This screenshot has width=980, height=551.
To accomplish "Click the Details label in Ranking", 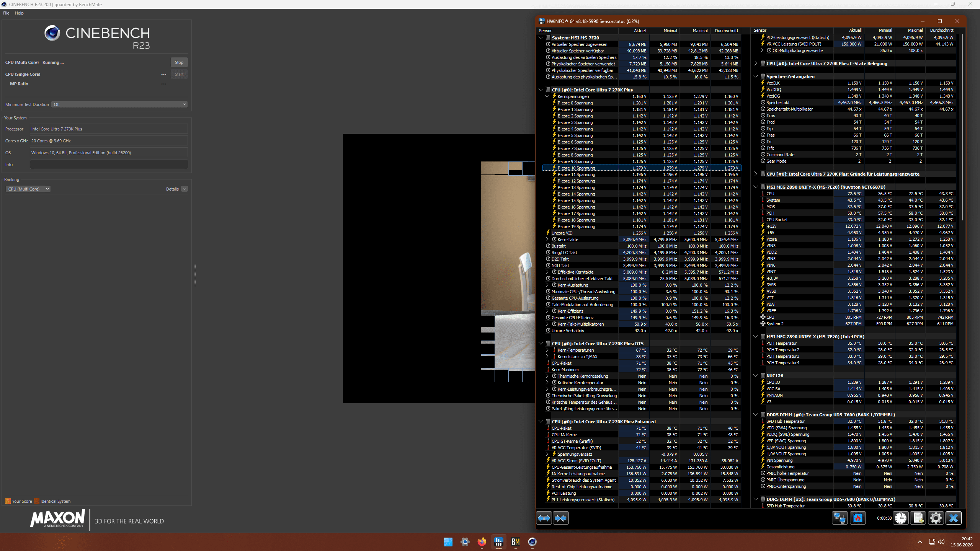I will (x=172, y=189).
